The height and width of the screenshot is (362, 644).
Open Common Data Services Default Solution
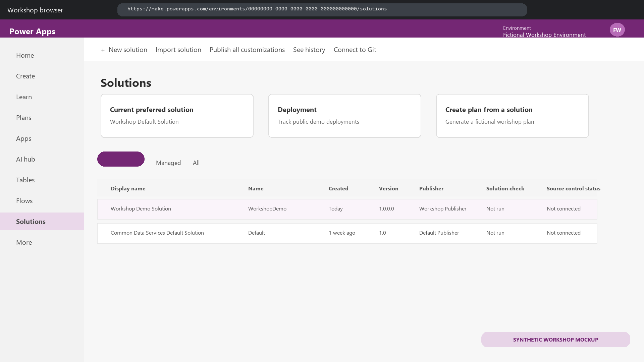tap(157, 233)
